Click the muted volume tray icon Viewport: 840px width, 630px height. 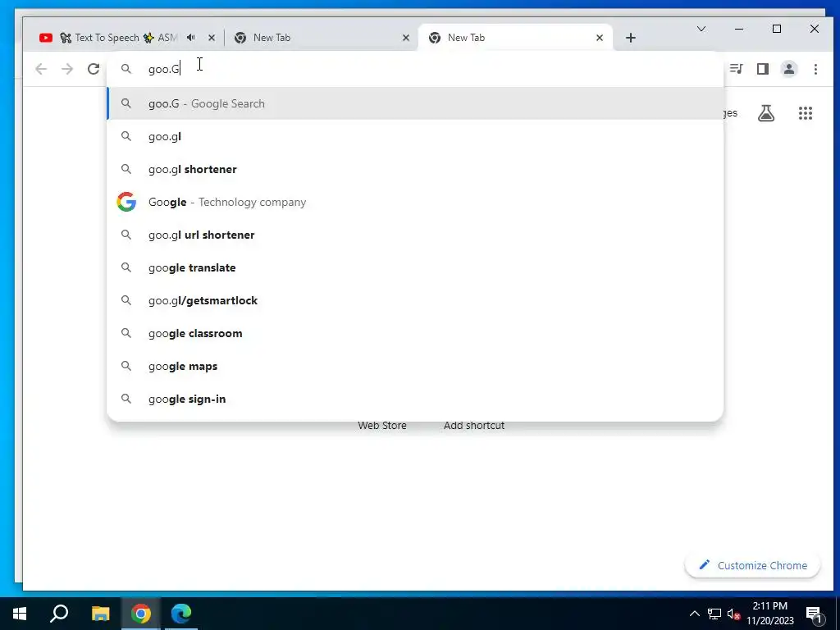(733, 614)
